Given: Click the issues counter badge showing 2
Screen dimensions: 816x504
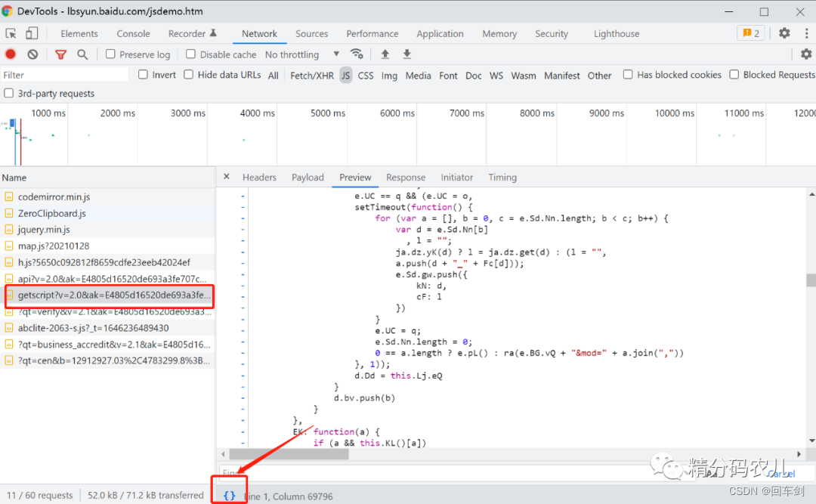Looking at the screenshot, I should coord(752,33).
